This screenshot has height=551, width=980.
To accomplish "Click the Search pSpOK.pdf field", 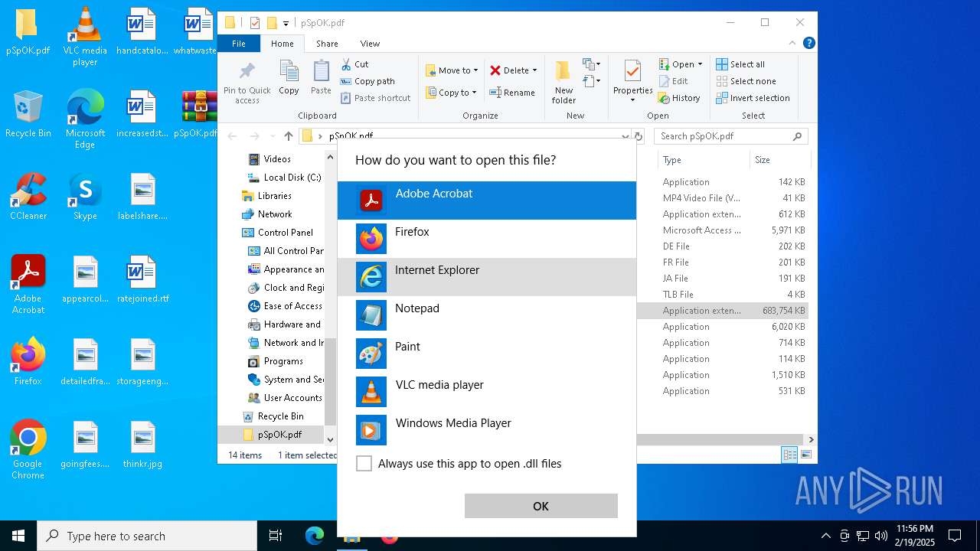I will point(731,136).
